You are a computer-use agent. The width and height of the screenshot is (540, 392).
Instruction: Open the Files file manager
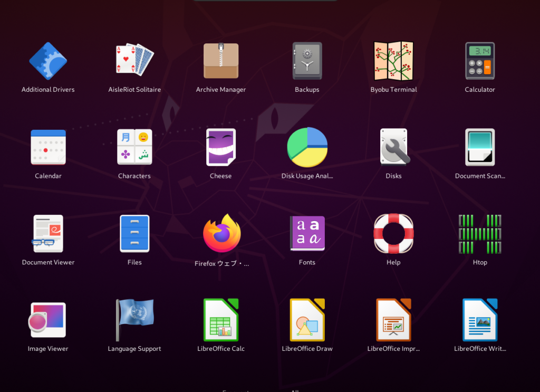(x=134, y=234)
